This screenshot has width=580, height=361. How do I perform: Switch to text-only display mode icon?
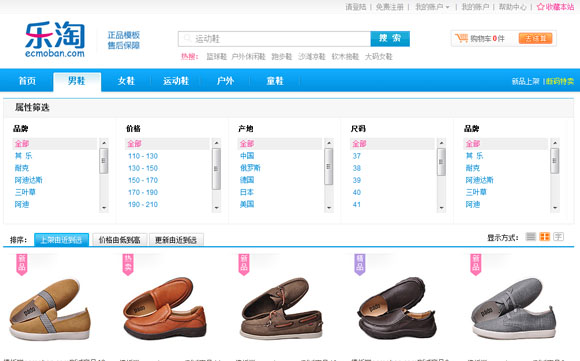(558, 237)
